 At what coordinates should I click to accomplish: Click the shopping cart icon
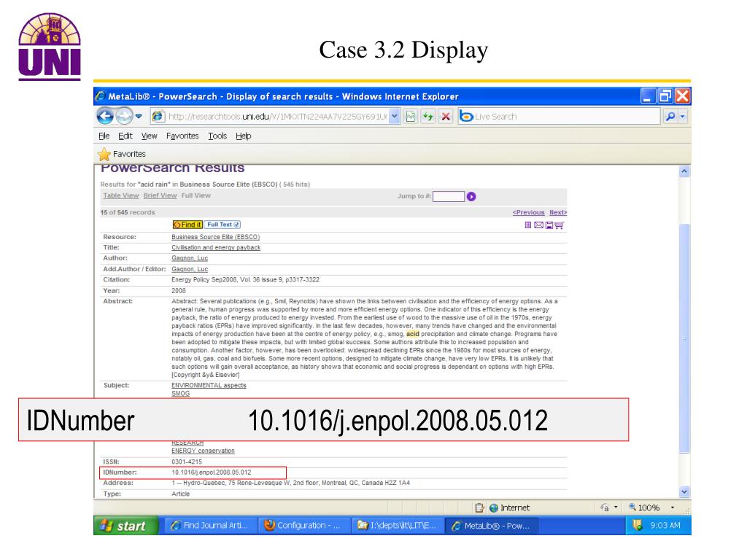pos(560,225)
